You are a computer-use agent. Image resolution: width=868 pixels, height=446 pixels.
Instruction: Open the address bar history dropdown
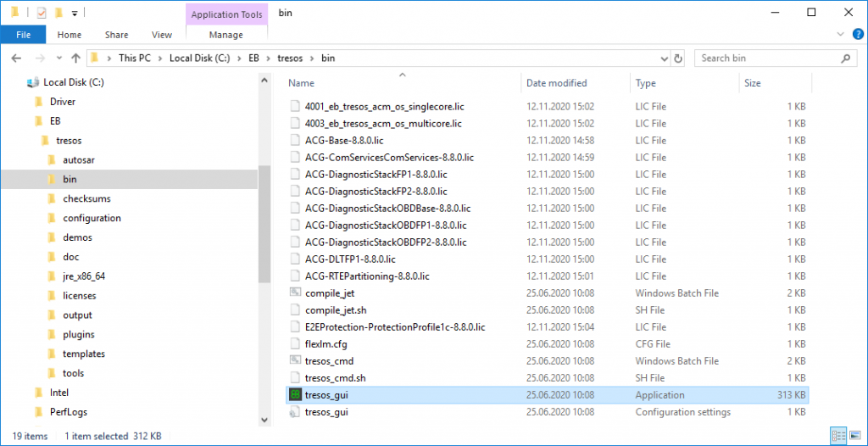[662, 59]
